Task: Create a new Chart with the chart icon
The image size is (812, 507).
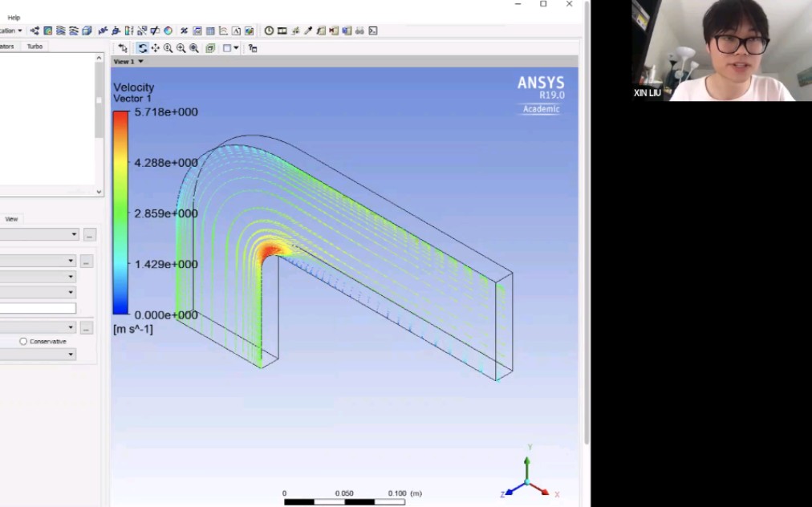Action: click(x=223, y=30)
